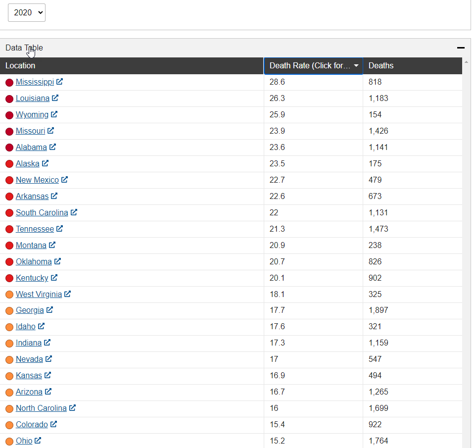476x448 pixels.
Task: Open the Kentucky link
Action: coord(32,278)
